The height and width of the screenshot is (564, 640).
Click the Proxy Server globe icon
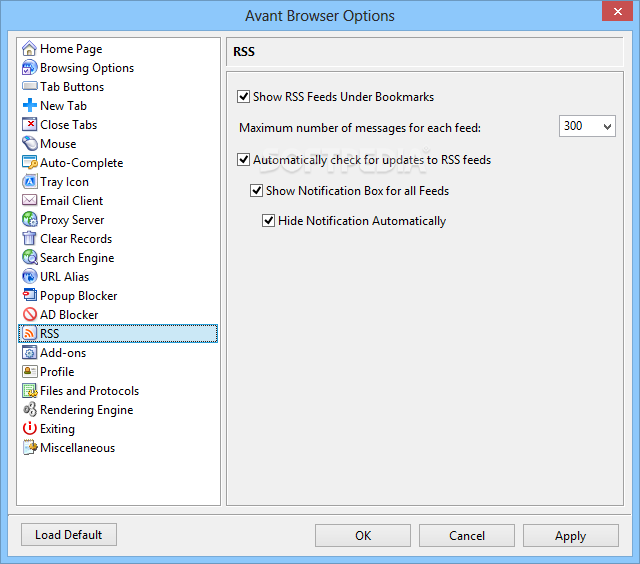pyautogui.click(x=29, y=220)
